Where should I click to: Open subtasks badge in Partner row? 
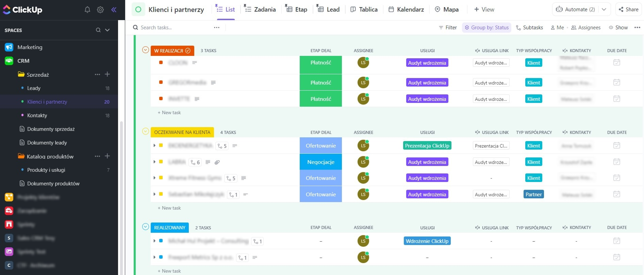click(x=233, y=195)
